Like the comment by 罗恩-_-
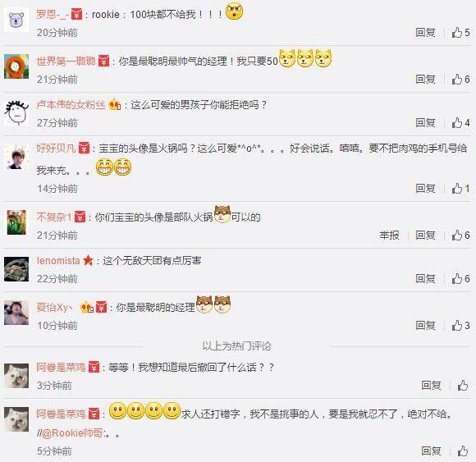476x462 pixels. [460, 33]
